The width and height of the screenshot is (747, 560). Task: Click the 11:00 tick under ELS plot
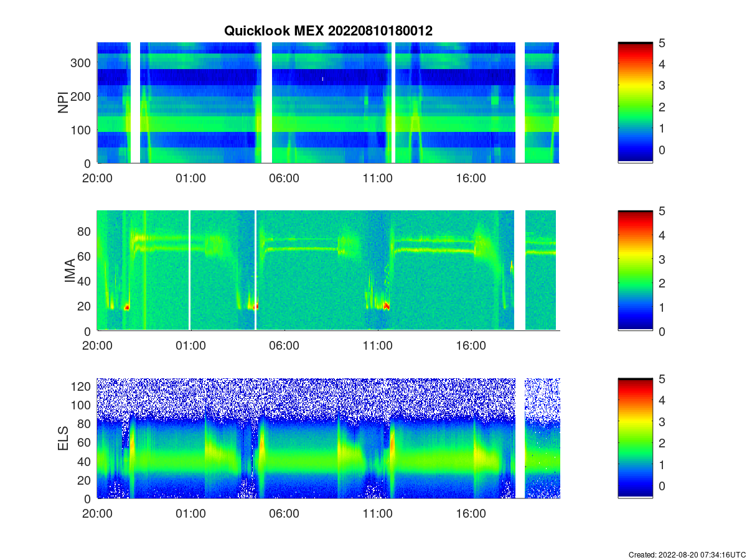377,514
